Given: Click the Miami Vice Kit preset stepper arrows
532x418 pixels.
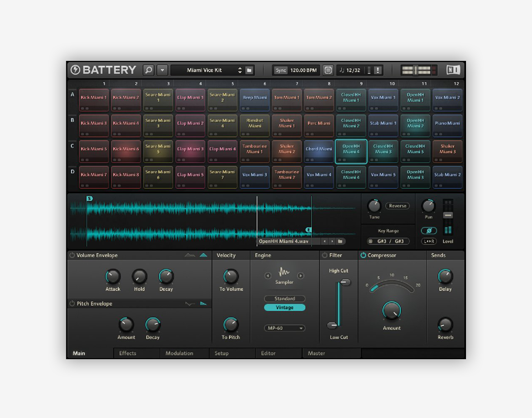Looking at the screenshot, I should click(240, 70).
